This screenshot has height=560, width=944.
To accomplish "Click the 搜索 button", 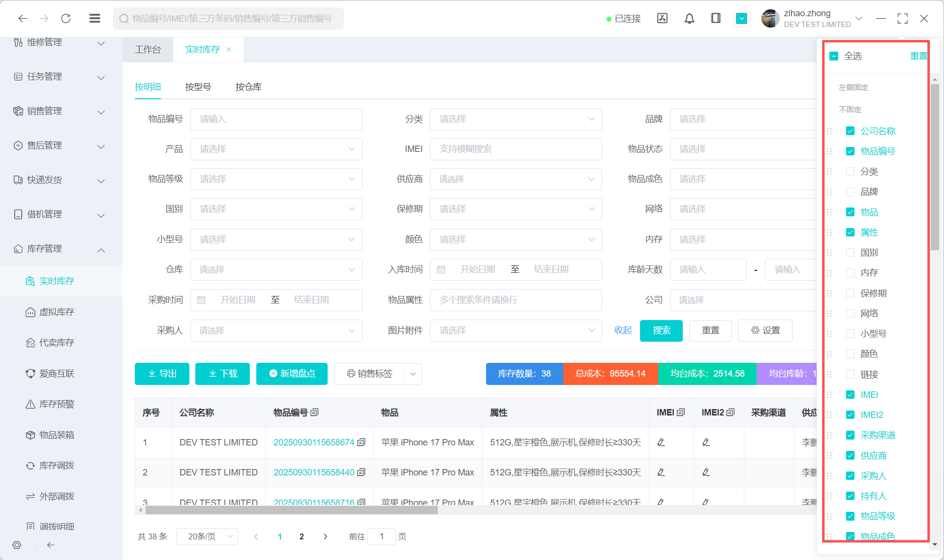I will coord(661,330).
